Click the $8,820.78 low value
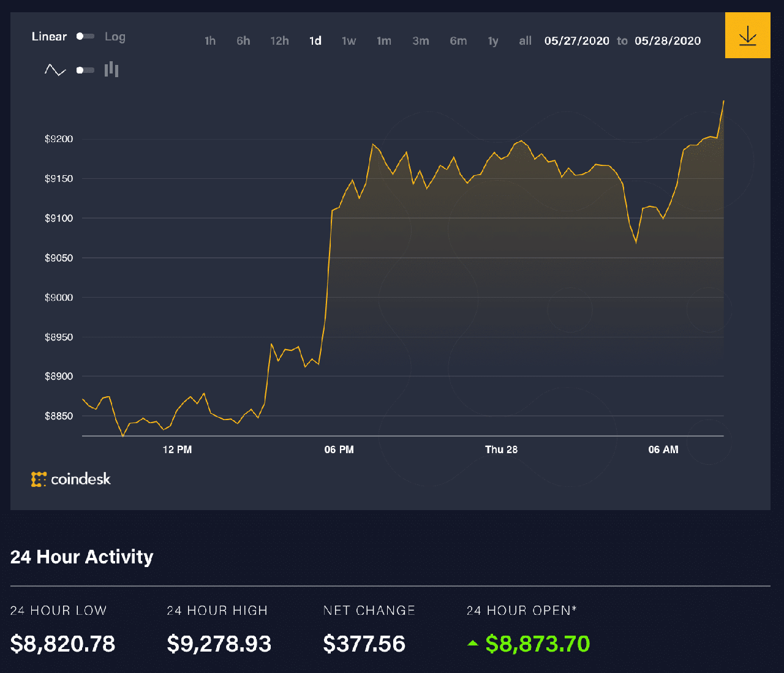The width and height of the screenshot is (784, 673). click(62, 644)
